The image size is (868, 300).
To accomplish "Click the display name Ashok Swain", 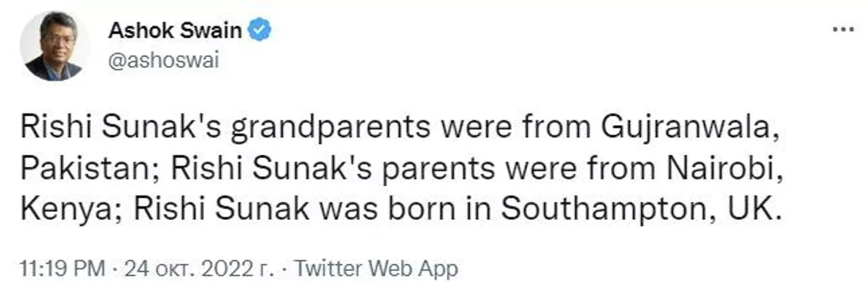I will [176, 31].
